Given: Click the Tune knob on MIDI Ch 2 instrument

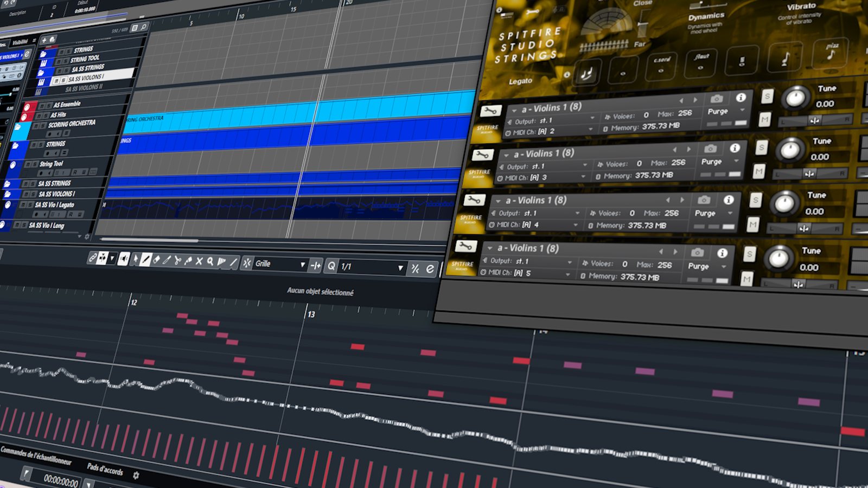Looking at the screenshot, I should coord(795,98).
